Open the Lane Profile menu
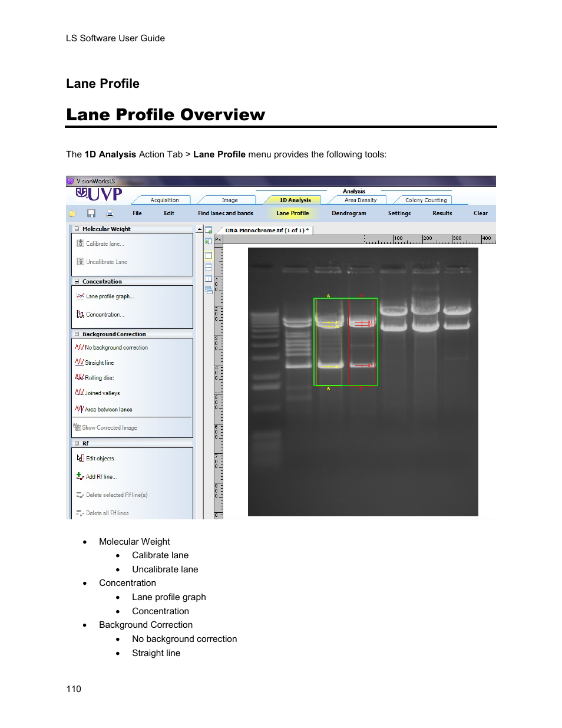 click(293, 213)
